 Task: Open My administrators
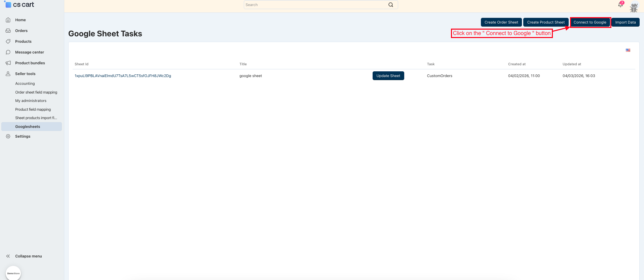pyautogui.click(x=31, y=101)
